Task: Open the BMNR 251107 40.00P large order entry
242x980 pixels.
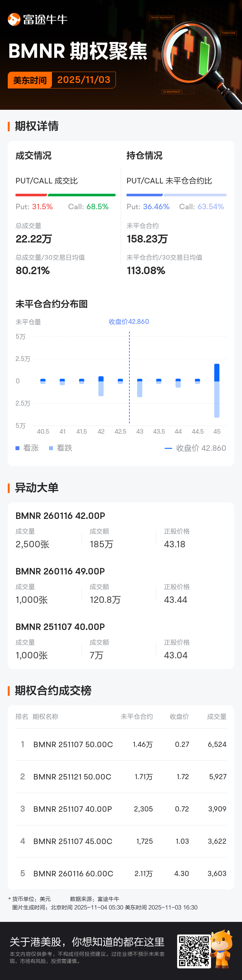Action: tap(60, 626)
